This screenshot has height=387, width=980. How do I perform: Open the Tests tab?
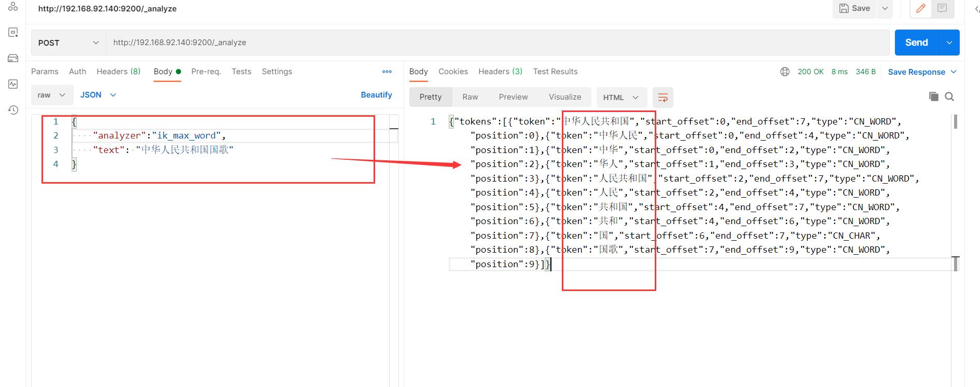point(241,72)
